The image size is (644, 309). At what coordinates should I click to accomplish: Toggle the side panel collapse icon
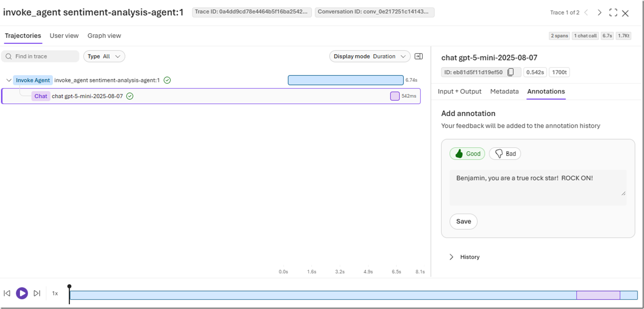419,56
